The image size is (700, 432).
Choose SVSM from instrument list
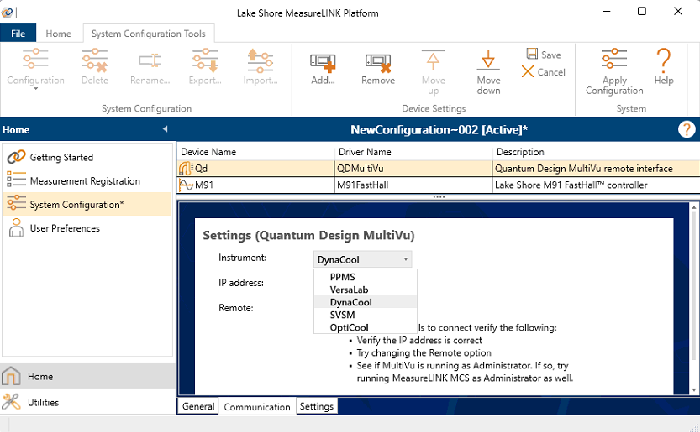point(365,314)
